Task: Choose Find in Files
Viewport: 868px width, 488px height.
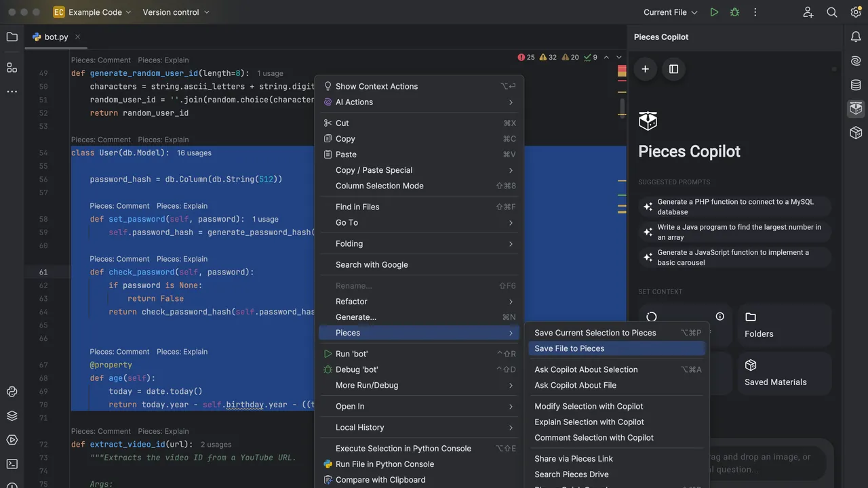Action: click(420, 207)
